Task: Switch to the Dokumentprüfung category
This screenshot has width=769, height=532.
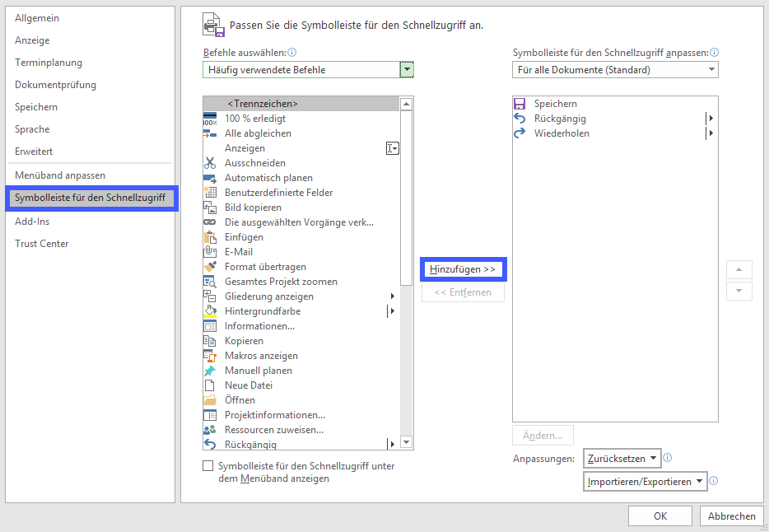Action: click(55, 85)
